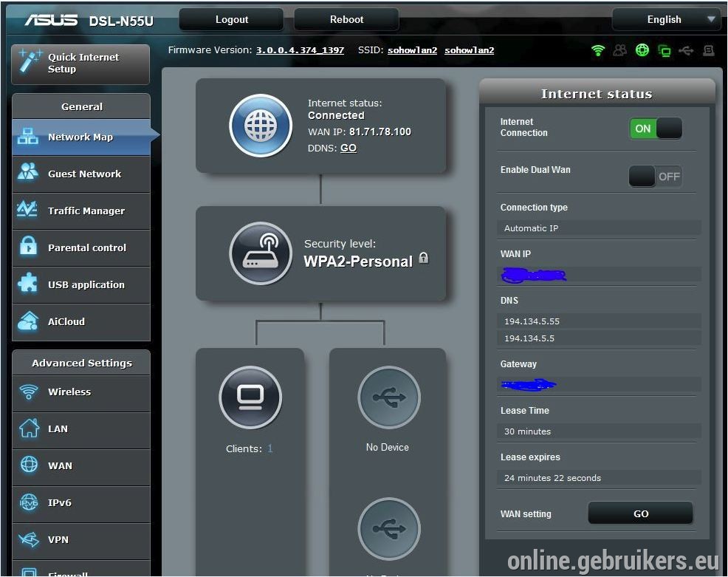Click the ASUS logo in header
Image resolution: width=728 pixels, height=577 pixels.
click(51, 19)
